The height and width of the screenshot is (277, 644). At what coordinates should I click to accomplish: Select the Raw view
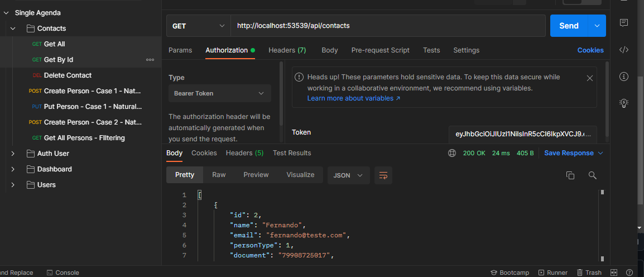(x=219, y=175)
